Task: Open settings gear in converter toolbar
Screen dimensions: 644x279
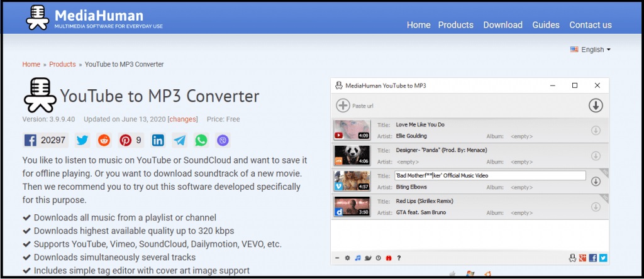Action: pyautogui.click(x=347, y=258)
